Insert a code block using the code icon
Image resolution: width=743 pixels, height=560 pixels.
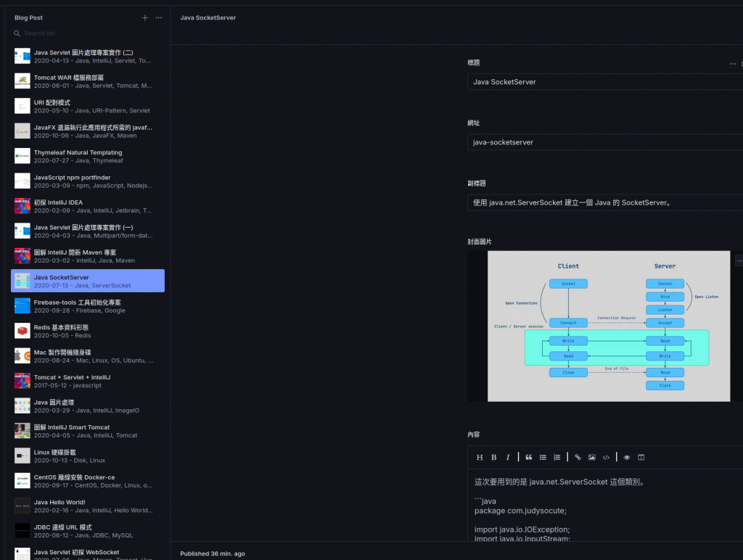coord(606,457)
